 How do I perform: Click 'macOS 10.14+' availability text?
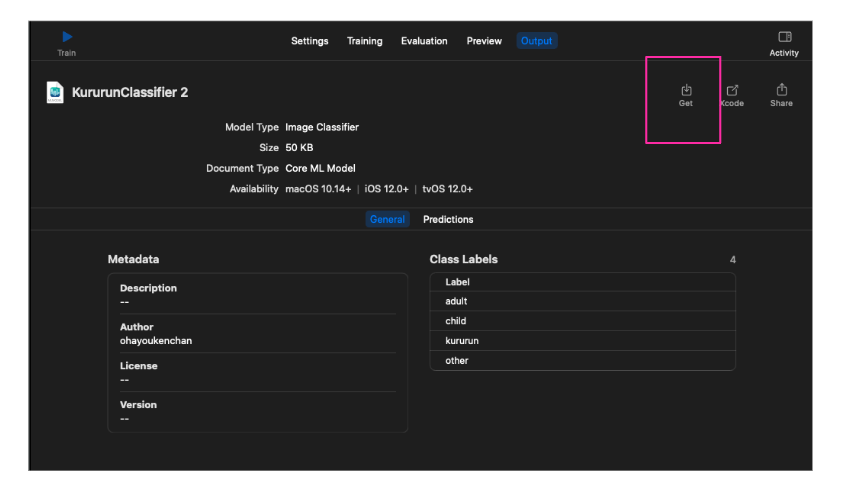[x=318, y=189]
